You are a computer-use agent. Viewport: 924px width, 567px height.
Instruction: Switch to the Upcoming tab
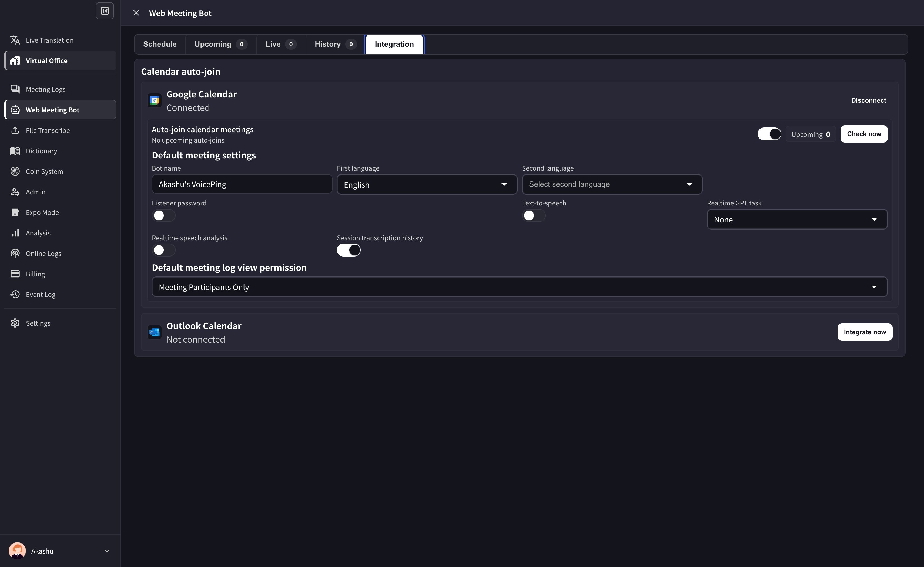point(220,44)
